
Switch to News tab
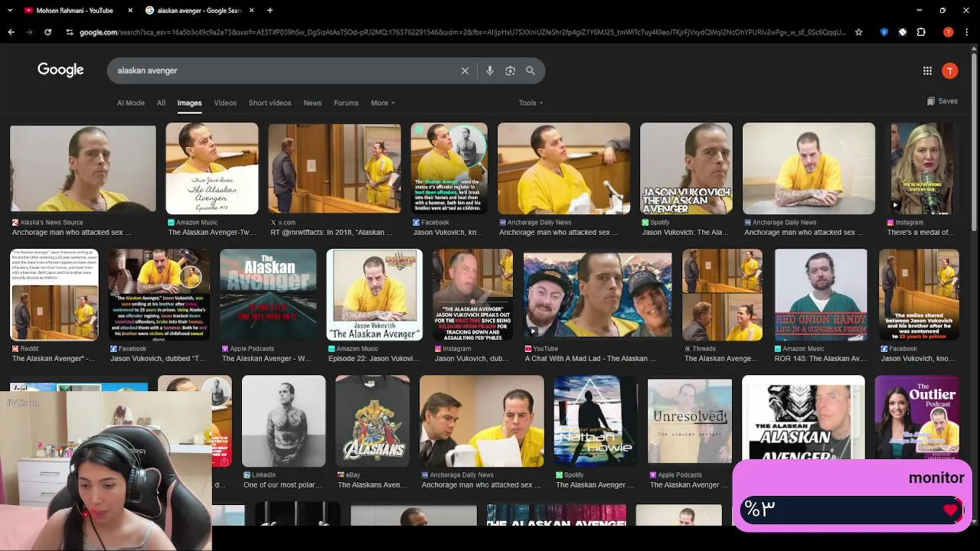coord(312,103)
